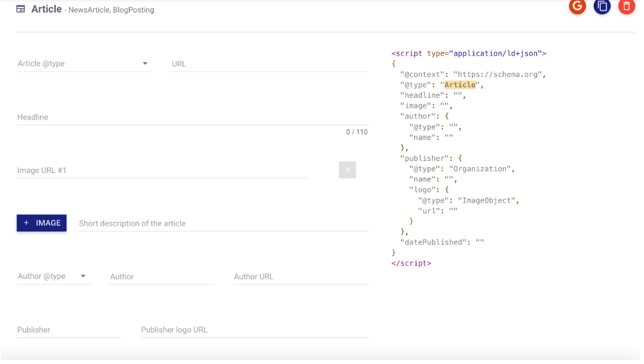This screenshot has height=364, width=644.
Task: Click the "headline" line in the code
Action: [434, 95]
